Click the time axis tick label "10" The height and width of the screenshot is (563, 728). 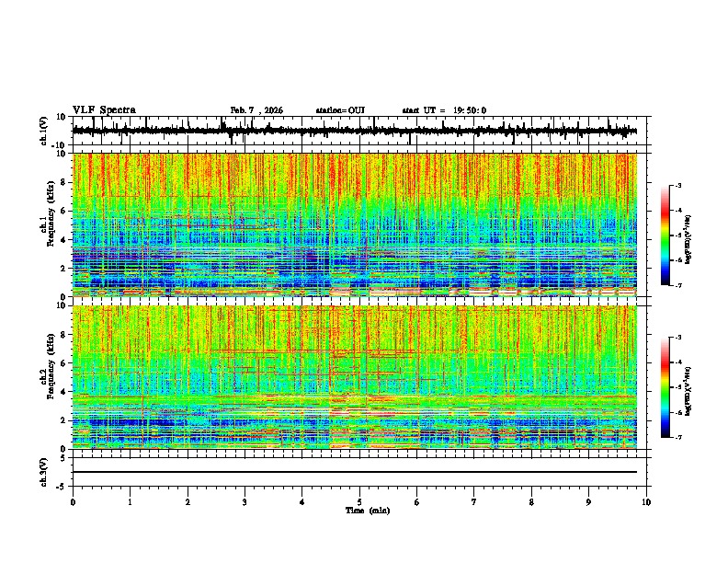click(646, 502)
